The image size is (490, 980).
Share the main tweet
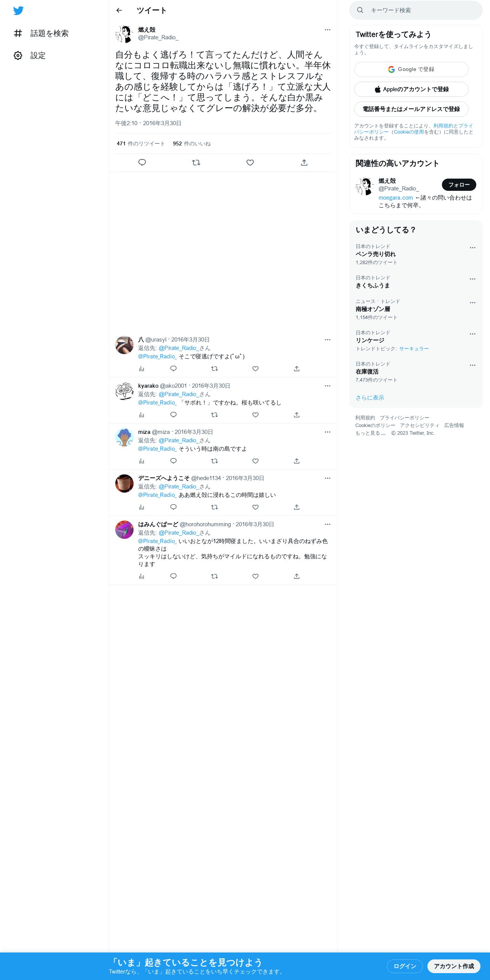(x=304, y=163)
